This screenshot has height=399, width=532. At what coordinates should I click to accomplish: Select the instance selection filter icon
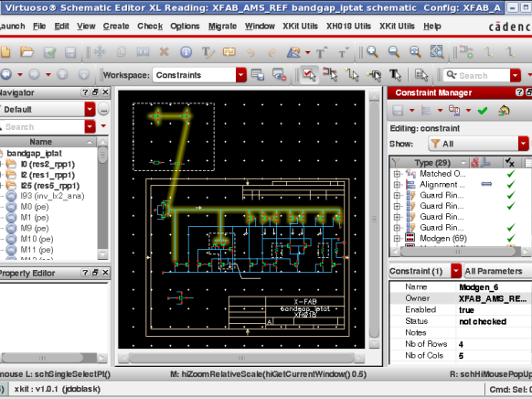click(331, 74)
